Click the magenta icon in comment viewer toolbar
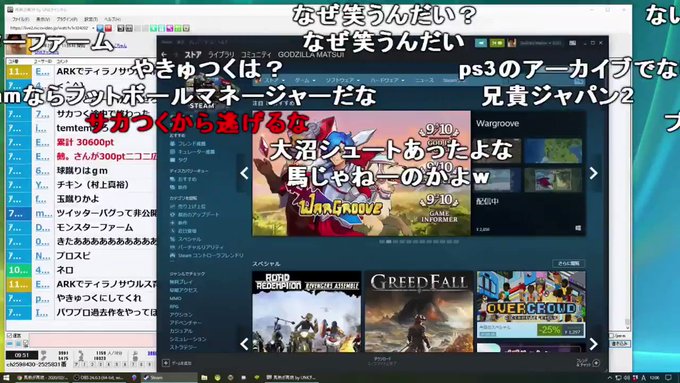680x383 pixels. pos(170,28)
